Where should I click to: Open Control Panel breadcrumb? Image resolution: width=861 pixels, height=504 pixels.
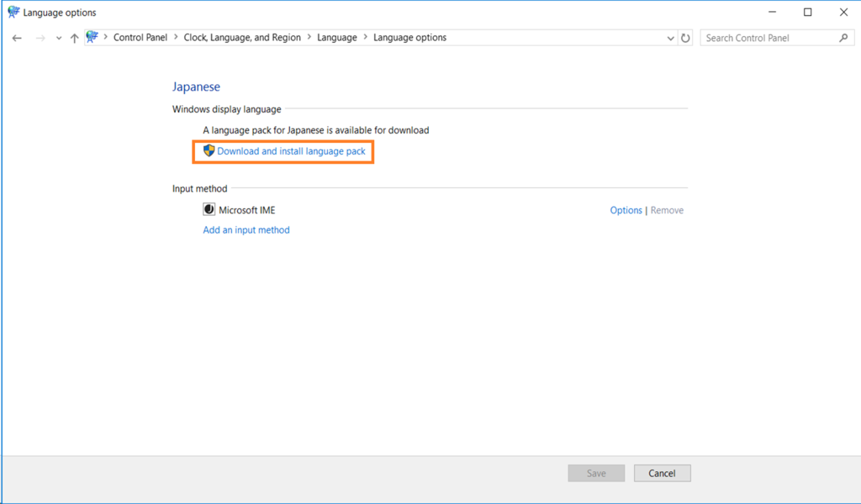coord(140,37)
